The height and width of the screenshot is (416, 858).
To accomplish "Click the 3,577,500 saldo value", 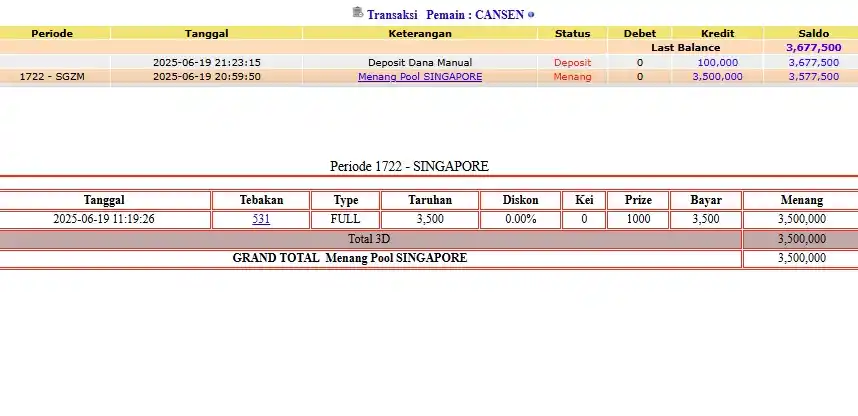I will pos(814,77).
